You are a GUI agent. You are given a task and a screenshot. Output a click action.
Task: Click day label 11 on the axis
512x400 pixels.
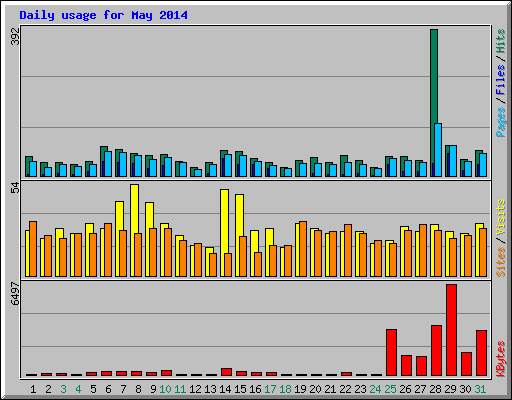[180, 389]
